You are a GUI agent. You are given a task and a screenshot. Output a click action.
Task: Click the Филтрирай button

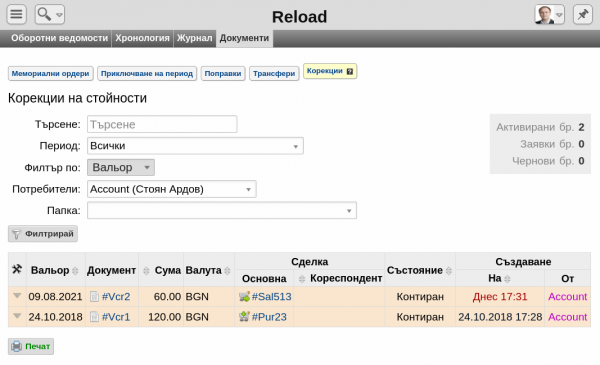point(43,234)
